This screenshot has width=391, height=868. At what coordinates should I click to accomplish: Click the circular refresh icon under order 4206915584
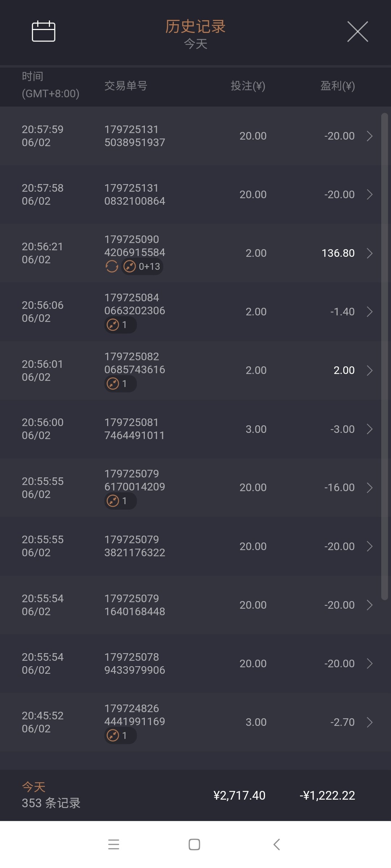[112, 267]
